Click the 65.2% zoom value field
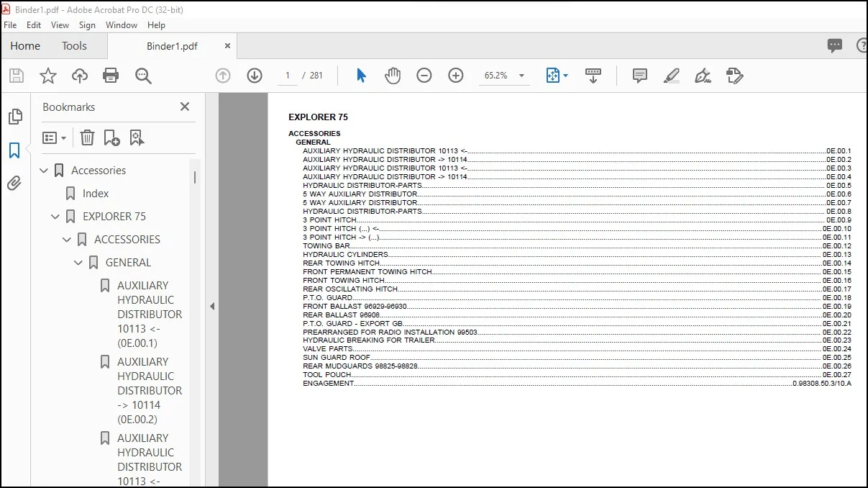 (495, 76)
